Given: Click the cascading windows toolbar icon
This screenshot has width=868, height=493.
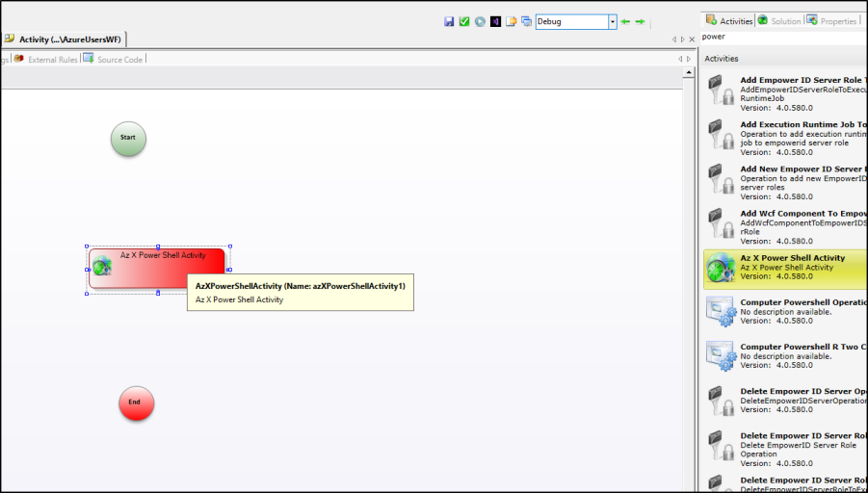Looking at the screenshot, I should (526, 21).
